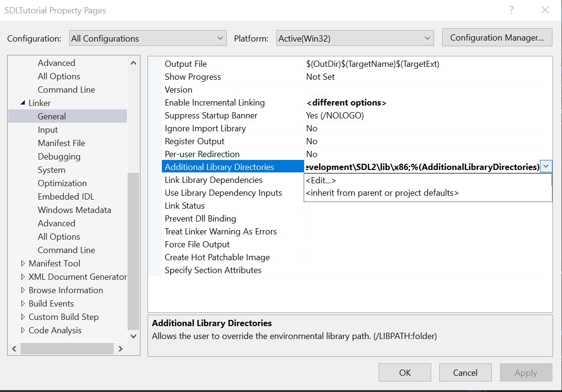Select the Version property row
Viewport: 562px width, 392px height.
179,90
